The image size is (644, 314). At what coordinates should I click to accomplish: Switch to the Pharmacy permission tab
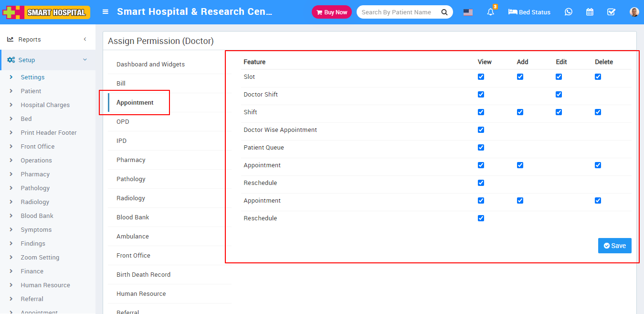click(x=131, y=160)
